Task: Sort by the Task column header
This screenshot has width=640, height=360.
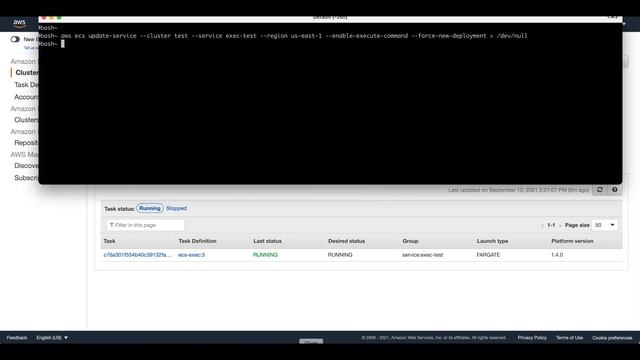Action: click(109, 241)
